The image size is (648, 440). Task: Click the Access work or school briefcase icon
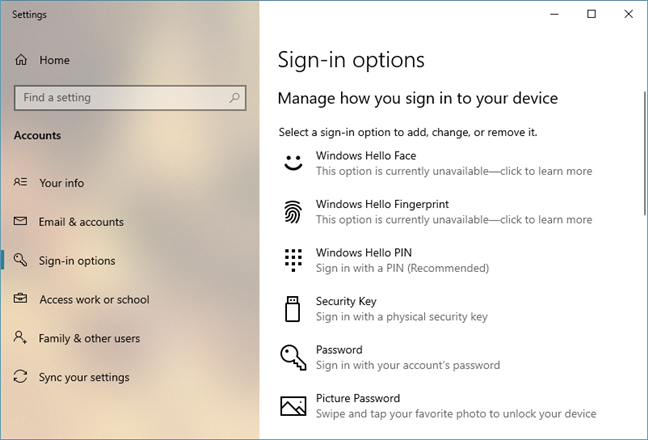coord(20,298)
